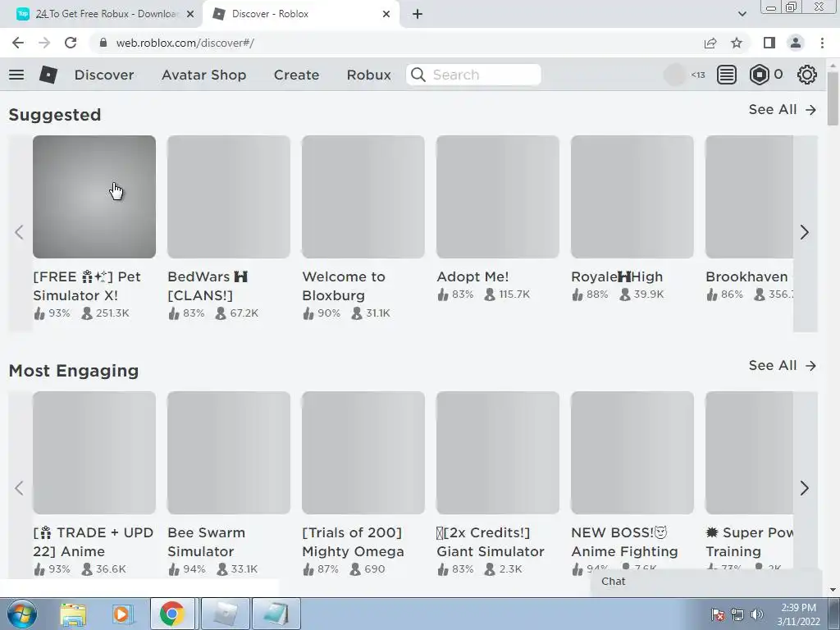
Task: Open the Robux menu item
Action: [x=368, y=75]
